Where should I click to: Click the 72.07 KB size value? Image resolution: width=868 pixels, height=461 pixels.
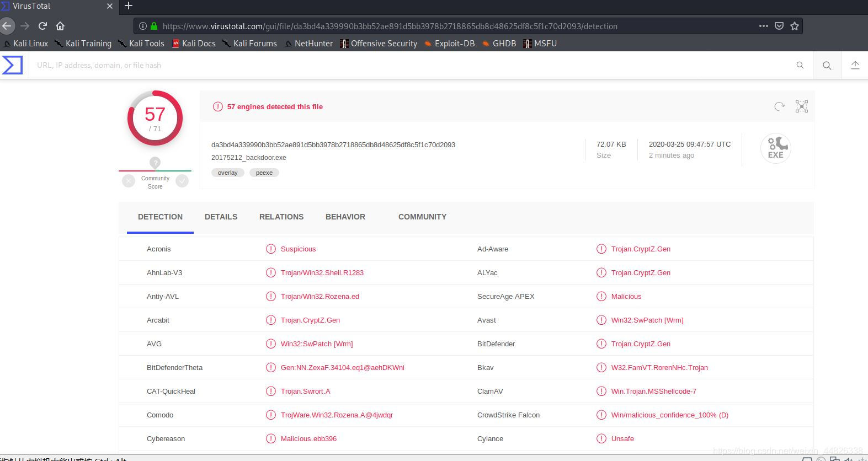[611, 144]
